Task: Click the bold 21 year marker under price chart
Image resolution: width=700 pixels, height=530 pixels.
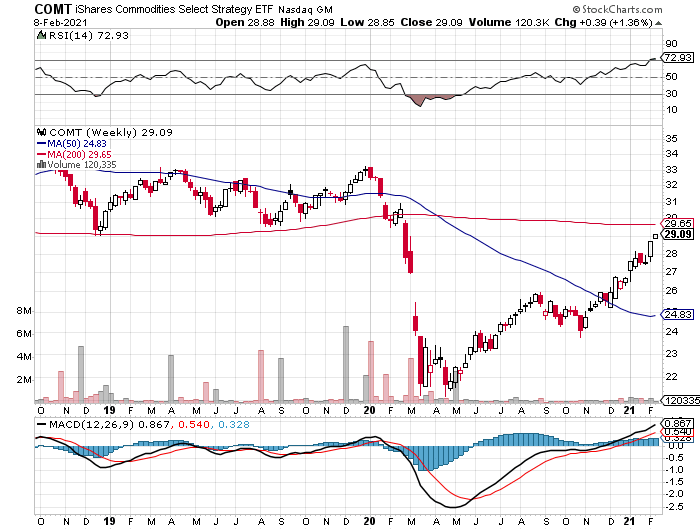Action: click(x=629, y=410)
